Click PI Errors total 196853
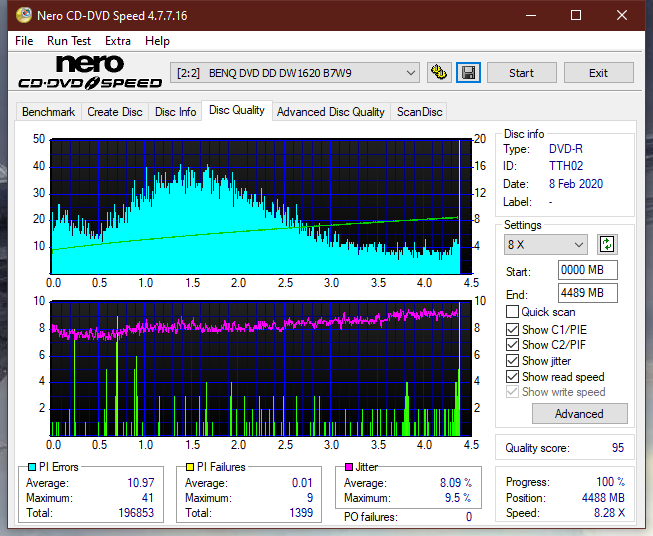This screenshot has width=653, height=536. 136,513
